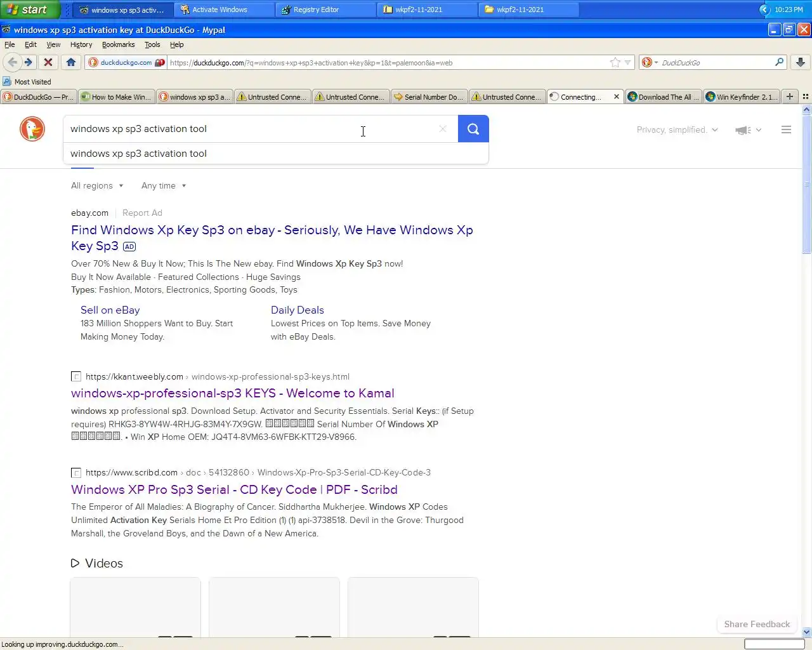Open the Bookmarks menu

[118, 44]
